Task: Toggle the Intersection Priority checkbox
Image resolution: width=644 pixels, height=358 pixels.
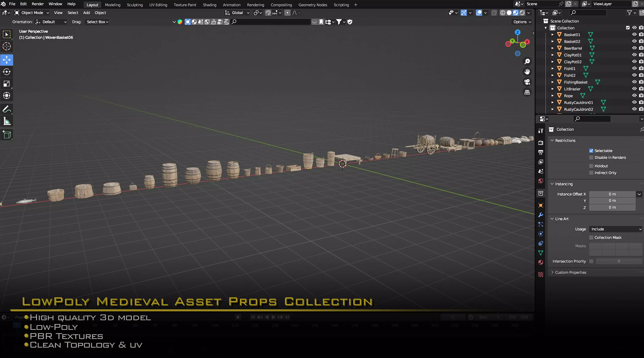Action: 591,261
